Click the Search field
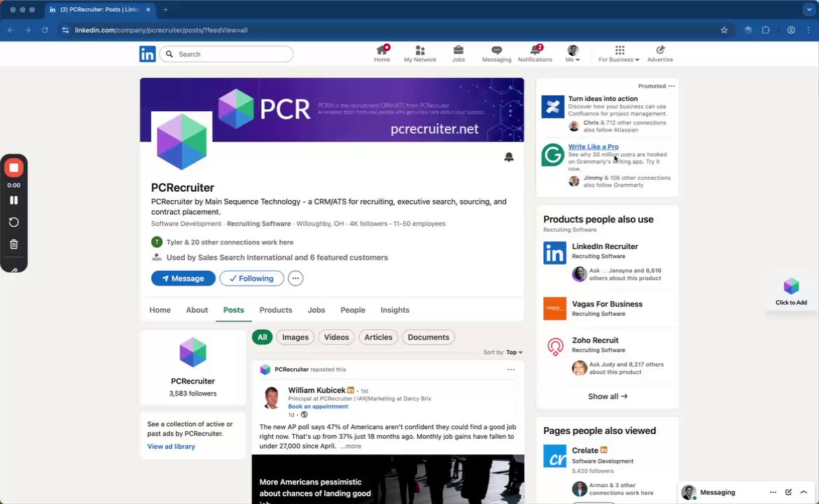Image resolution: width=819 pixels, height=504 pixels. click(x=226, y=54)
